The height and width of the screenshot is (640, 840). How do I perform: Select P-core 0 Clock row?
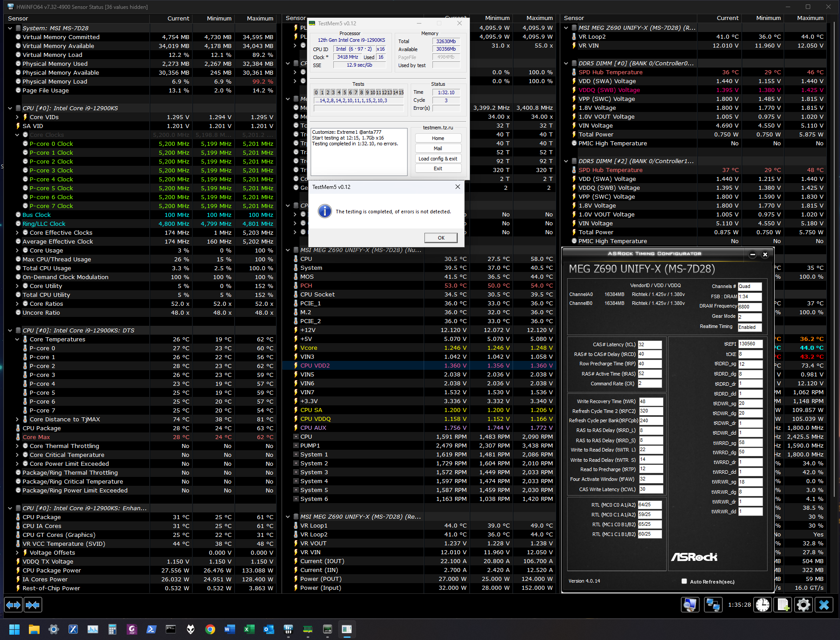coord(140,144)
